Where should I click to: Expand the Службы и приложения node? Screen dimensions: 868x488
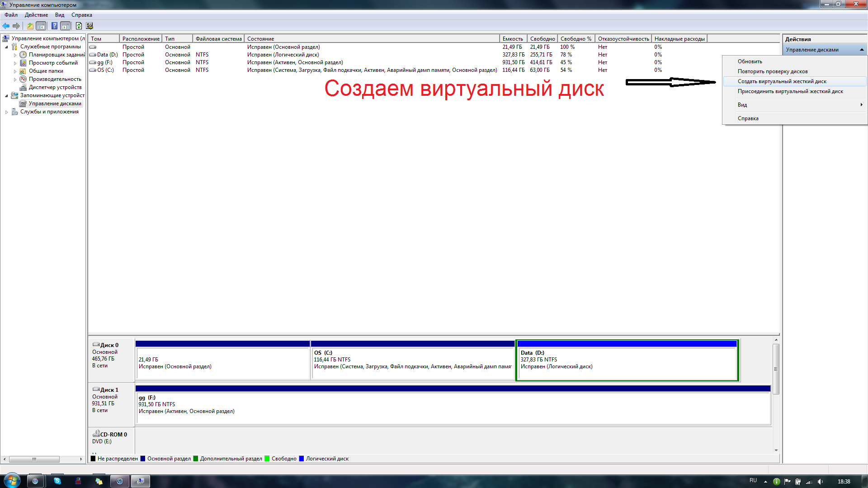pos(6,112)
